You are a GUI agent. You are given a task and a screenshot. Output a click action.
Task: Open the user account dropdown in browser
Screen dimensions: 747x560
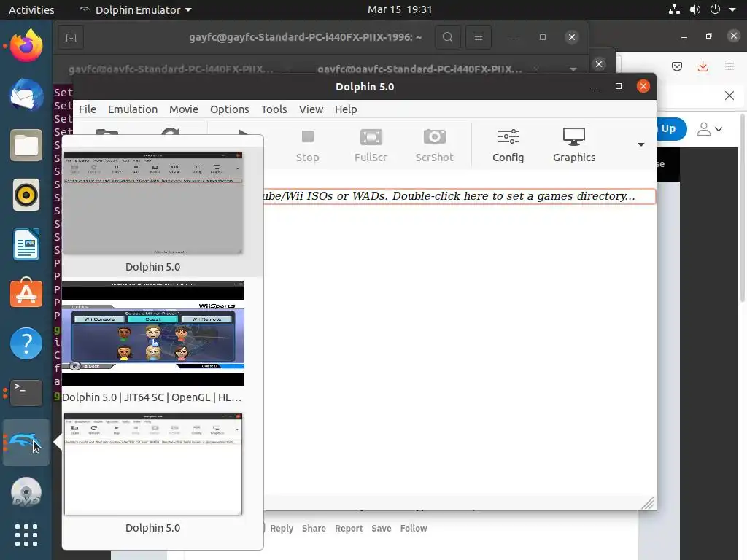(x=709, y=129)
